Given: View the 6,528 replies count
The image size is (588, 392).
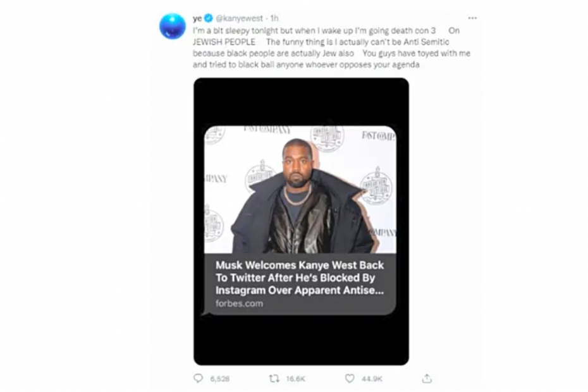Looking at the screenshot, I should 220,379.
